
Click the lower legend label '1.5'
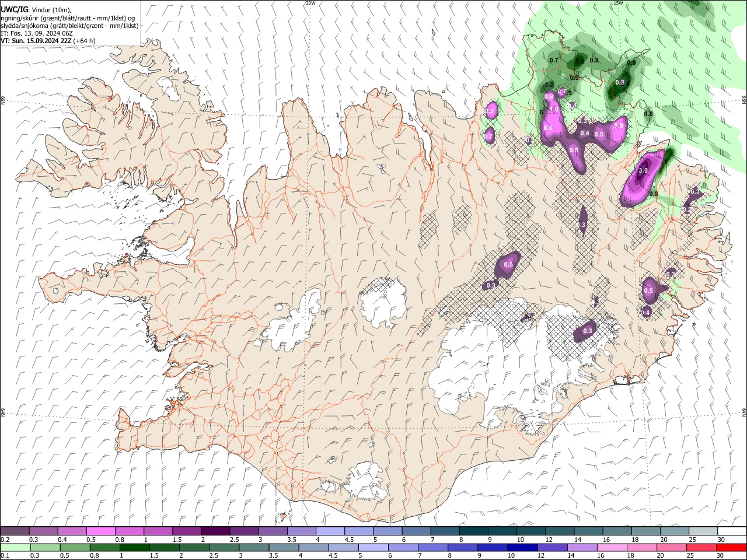point(154,556)
